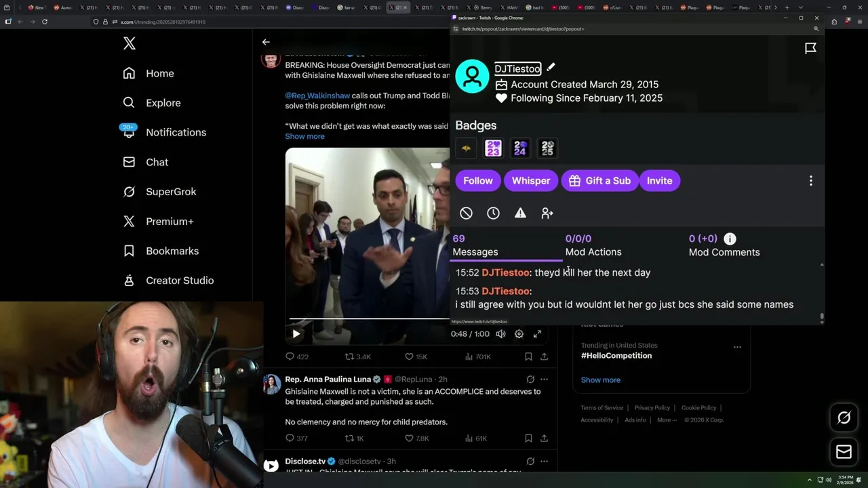This screenshot has height=488, width=868.
Task: Click DJTiestoo profile avatar
Action: 473,76
